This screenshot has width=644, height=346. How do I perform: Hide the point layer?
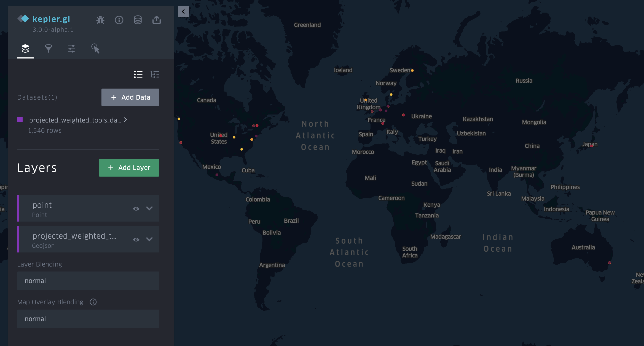(136, 209)
